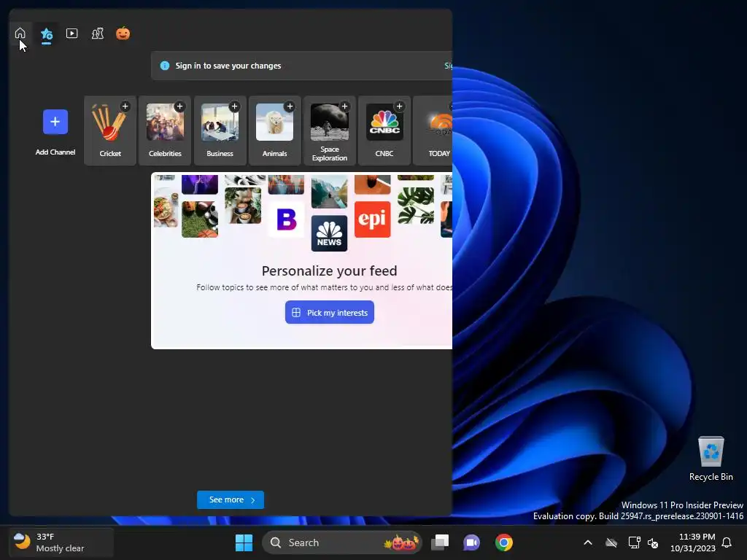Open the Space Exploration thumbnail

pyautogui.click(x=329, y=122)
